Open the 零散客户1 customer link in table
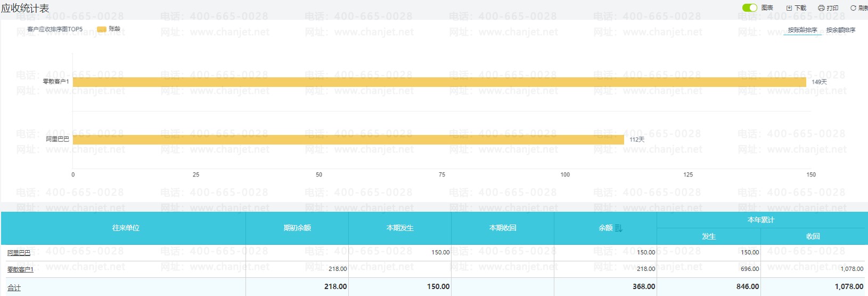 coord(20,269)
